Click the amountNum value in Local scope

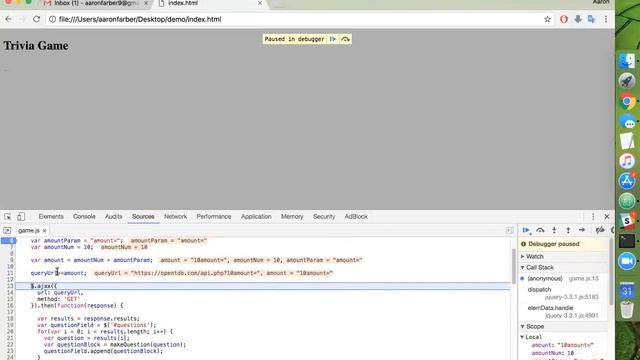click(x=570, y=353)
